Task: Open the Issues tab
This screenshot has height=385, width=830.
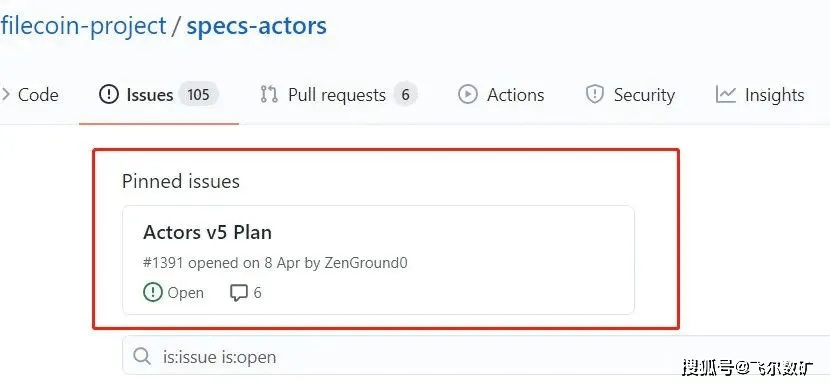Action: pos(158,95)
